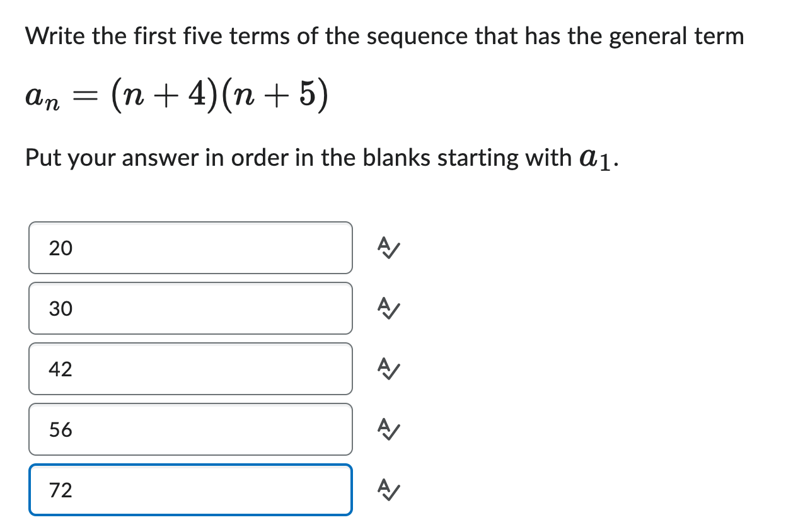Select the answer blank showing 56
The image size is (786, 532).
pyautogui.click(x=189, y=429)
